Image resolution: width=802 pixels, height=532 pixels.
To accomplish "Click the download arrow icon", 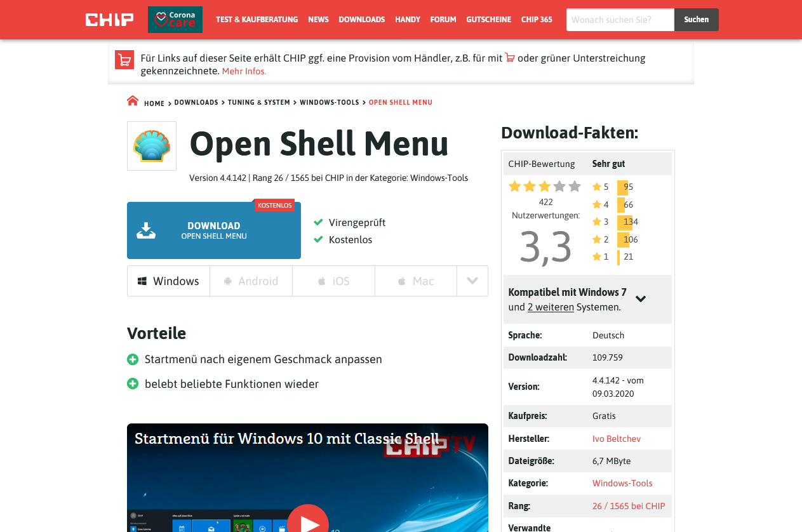I will (147, 230).
